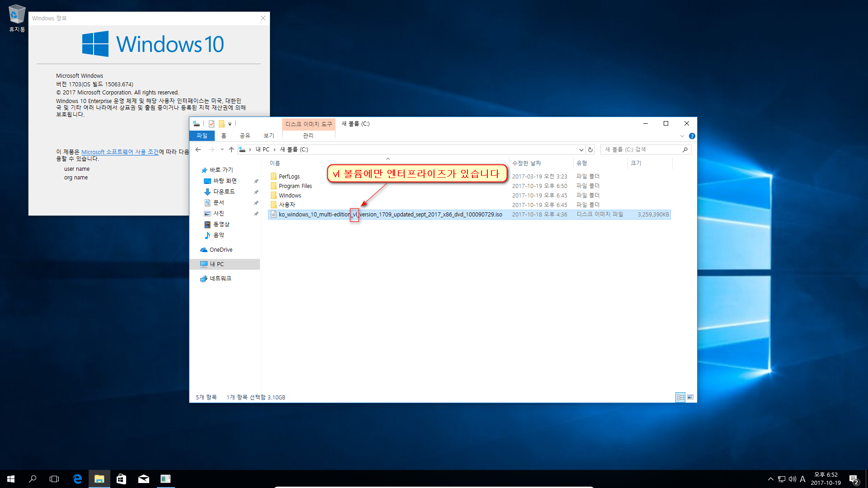Open 음악 in navigation pane
Image resolution: width=868 pixels, height=488 pixels.
(x=218, y=235)
